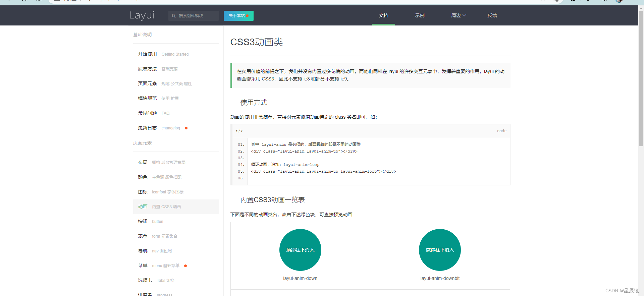Select 表单 form in the sidebar

click(x=176, y=236)
